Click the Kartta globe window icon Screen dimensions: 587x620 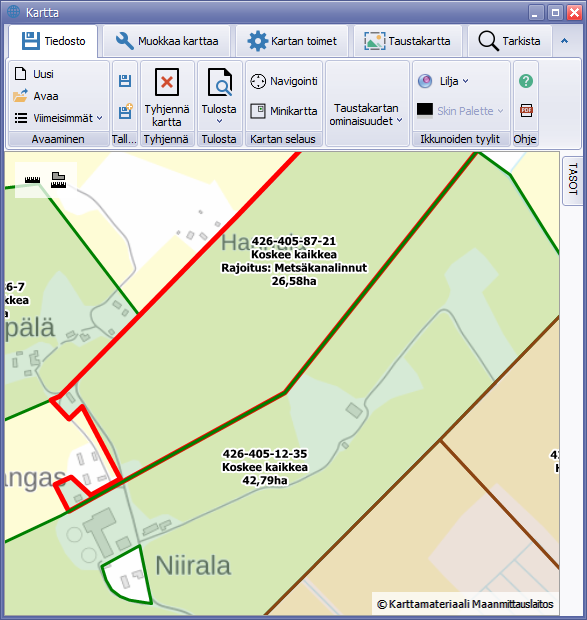point(13,12)
